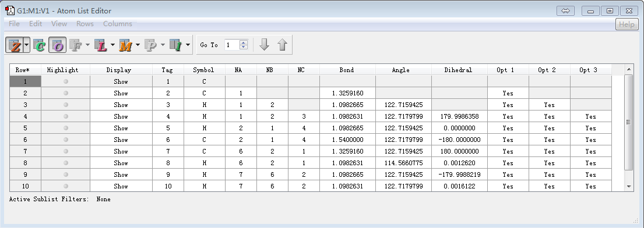Select dihedral value 0.0016122 in row 10
Screen dimensions: 644x228
pyautogui.click(x=460, y=186)
